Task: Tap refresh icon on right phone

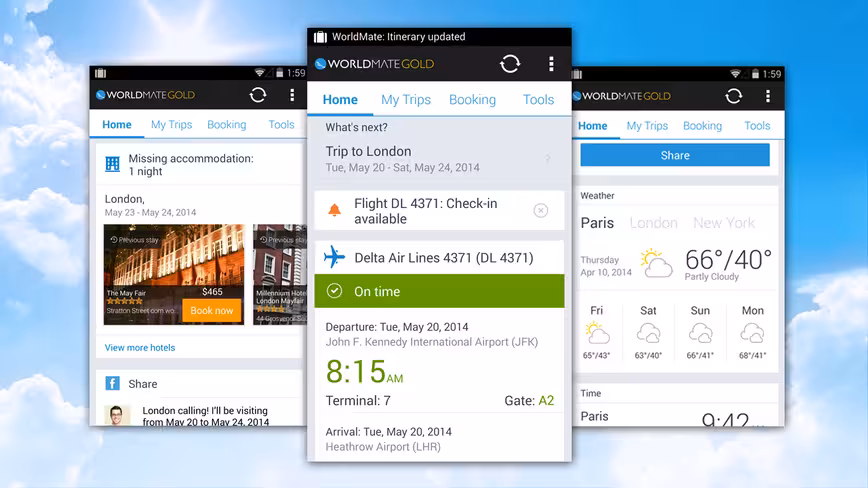Action: coord(733,96)
